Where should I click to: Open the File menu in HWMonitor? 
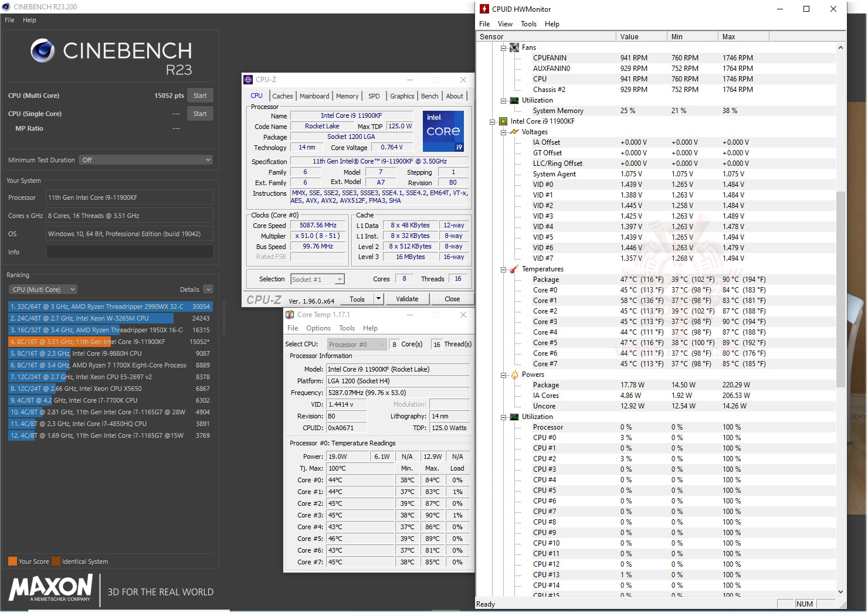point(484,24)
